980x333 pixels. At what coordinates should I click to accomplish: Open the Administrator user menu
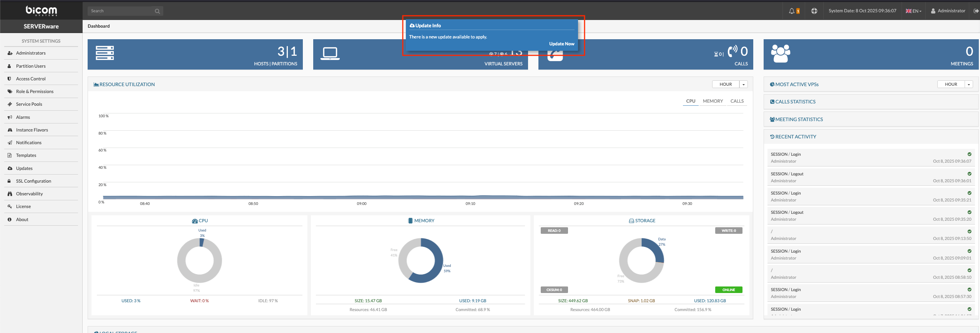[x=948, y=11]
